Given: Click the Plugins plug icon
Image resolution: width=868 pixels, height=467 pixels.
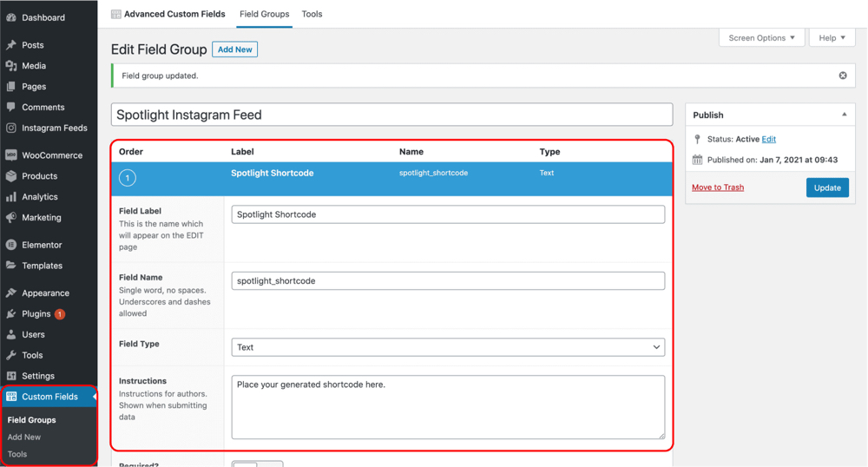Looking at the screenshot, I should point(11,313).
